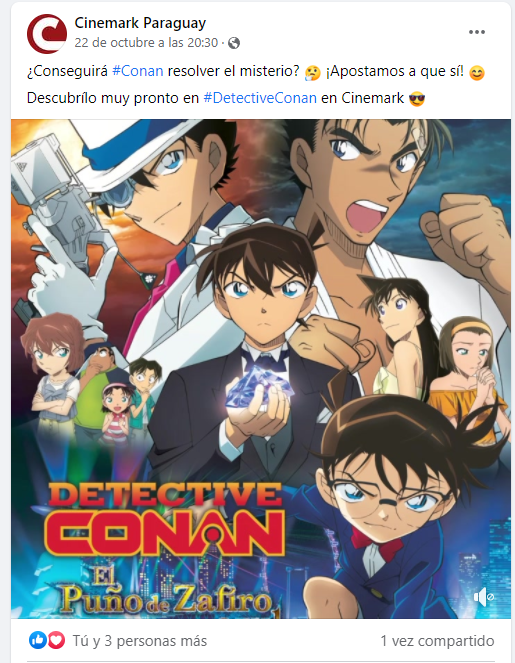This screenshot has width=515, height=663.
Task: Click the post caption text Descubrílo muy pronto
Action: (x=113, y=98)
